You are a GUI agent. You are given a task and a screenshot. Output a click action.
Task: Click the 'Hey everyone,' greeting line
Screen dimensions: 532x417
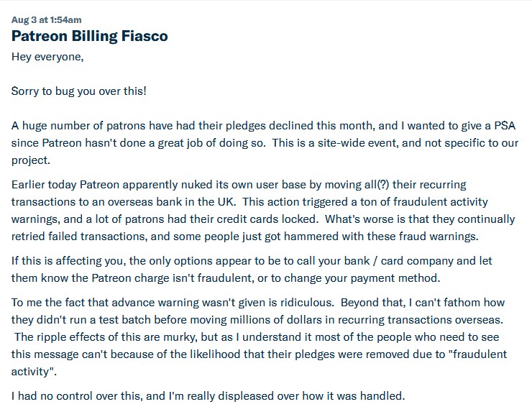click(47, 57)
